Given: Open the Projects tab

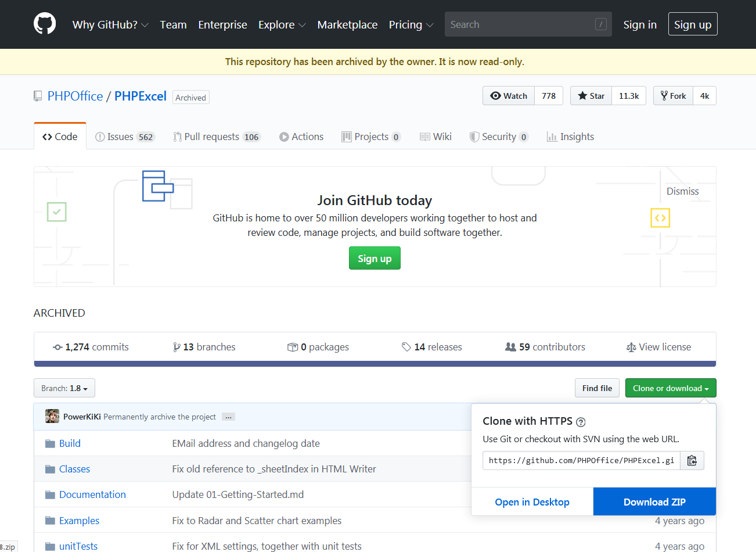Looking at the screenshot, I should (x=371, y=137).
